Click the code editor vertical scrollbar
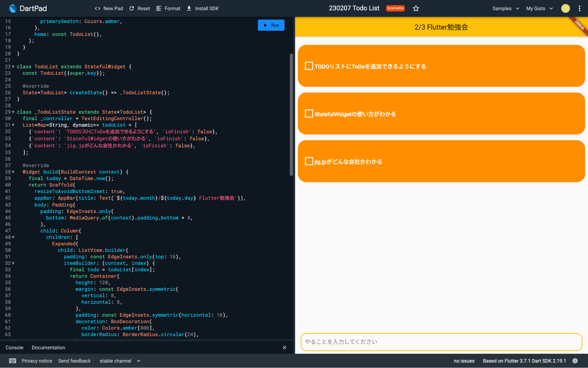 [291, 115]
